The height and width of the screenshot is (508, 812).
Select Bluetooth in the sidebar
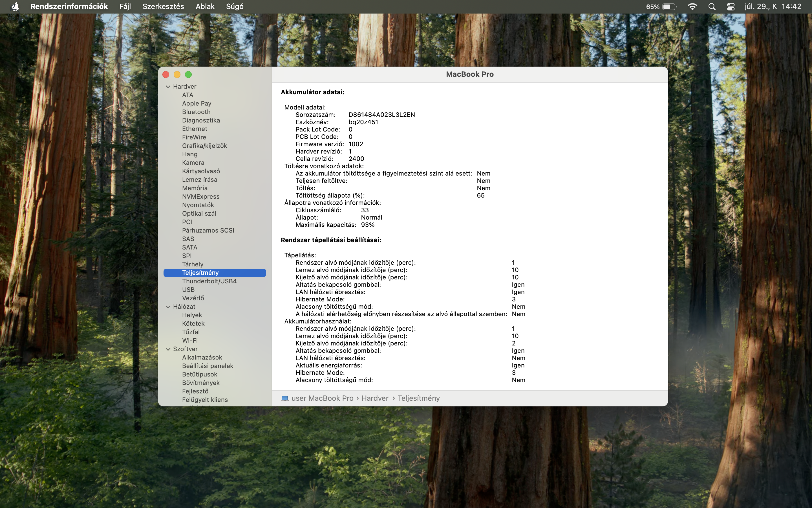click(215, 112)
